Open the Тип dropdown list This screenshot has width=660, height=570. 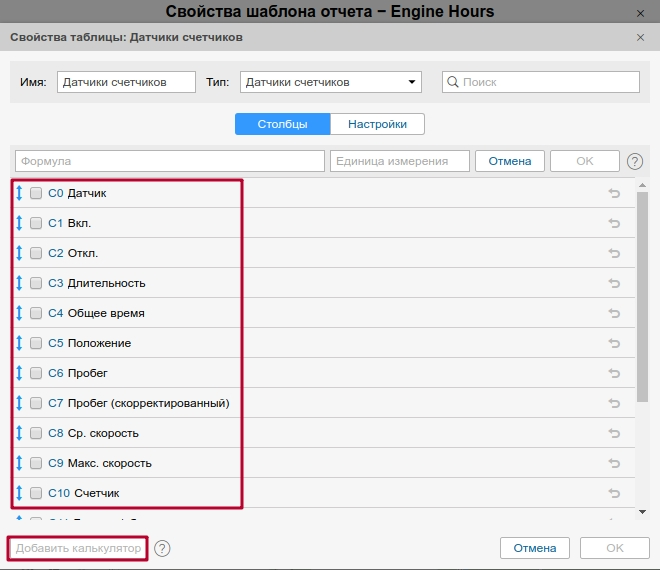pyautogui.click(x=330, y=82)
